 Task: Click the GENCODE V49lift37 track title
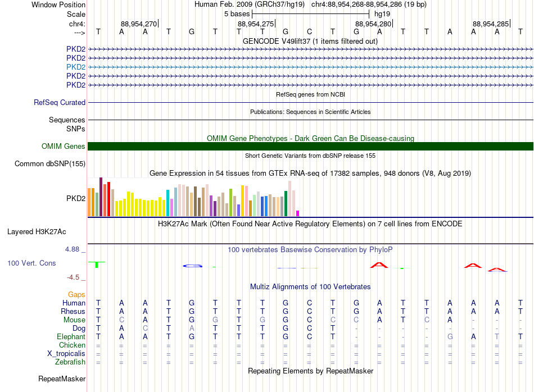click(x=310, y=41)
